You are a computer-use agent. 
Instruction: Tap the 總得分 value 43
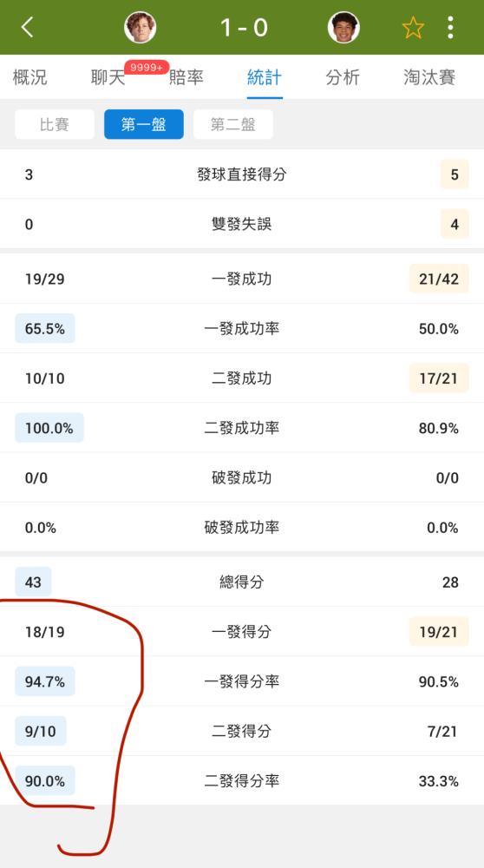(33, 582)
